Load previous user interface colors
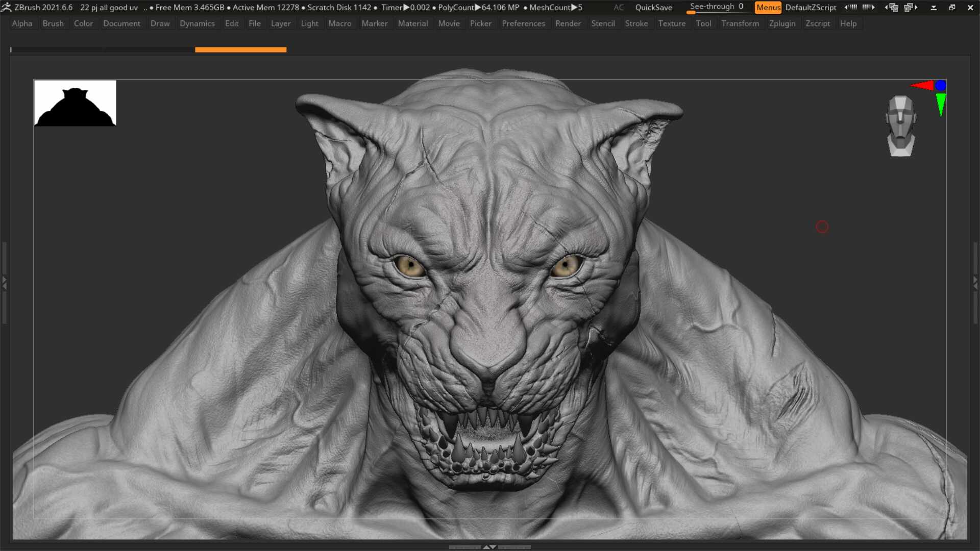The height and width of the screenshot is (551, 980). click(850, 7)
